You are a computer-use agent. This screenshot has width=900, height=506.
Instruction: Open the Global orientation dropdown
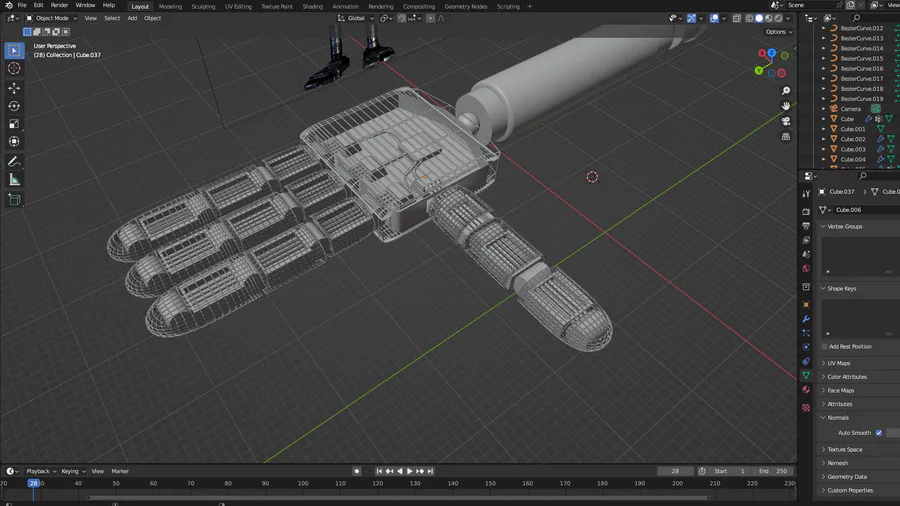tap(356, 18)
